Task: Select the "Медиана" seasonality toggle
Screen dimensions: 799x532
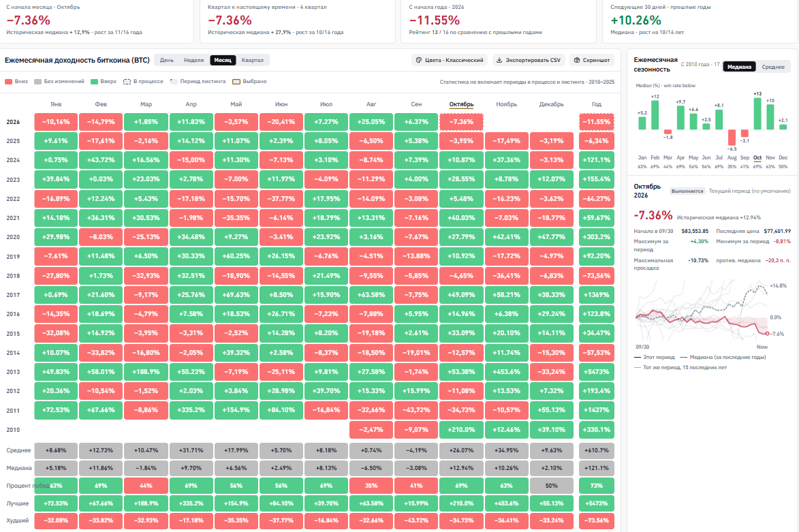Action: [x=739, y=67]
